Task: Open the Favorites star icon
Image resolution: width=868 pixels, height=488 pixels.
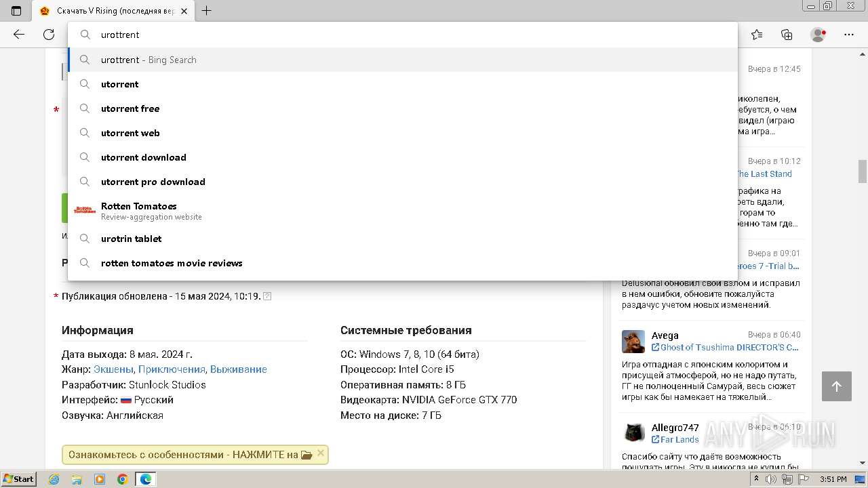Action: [x=757, y=35]
